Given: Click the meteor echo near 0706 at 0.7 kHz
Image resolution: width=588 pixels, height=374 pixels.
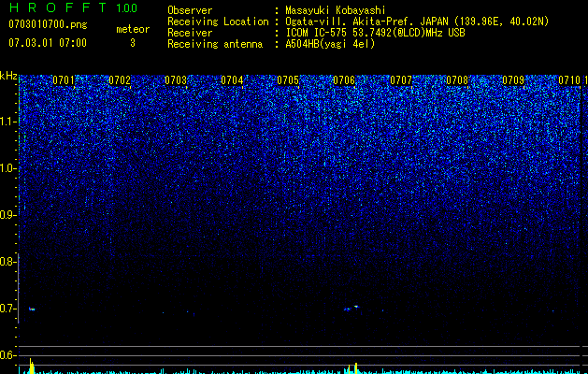Looking at the screenshot, I should coord(351,308).
